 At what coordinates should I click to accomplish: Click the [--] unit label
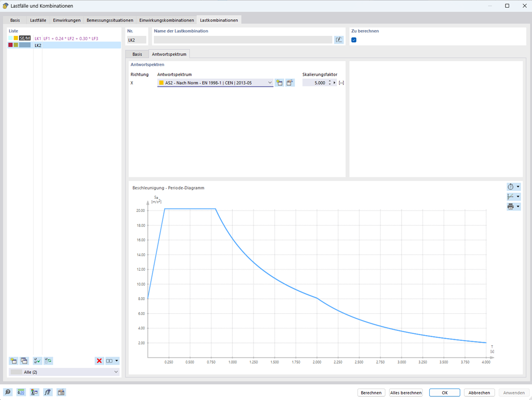pos(341,83)
